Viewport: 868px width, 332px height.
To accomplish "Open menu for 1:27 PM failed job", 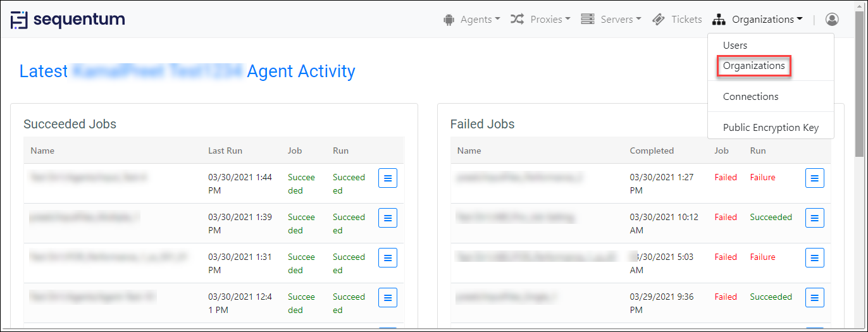I will pyautogui.click(x=815, y=178).
